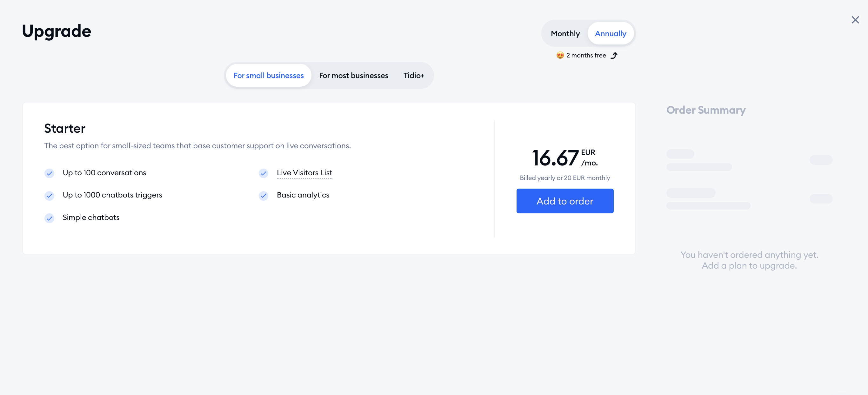This screenshot has height=395, width=868.
Task: Click the 16.67 price value
Action: [555, 158]
